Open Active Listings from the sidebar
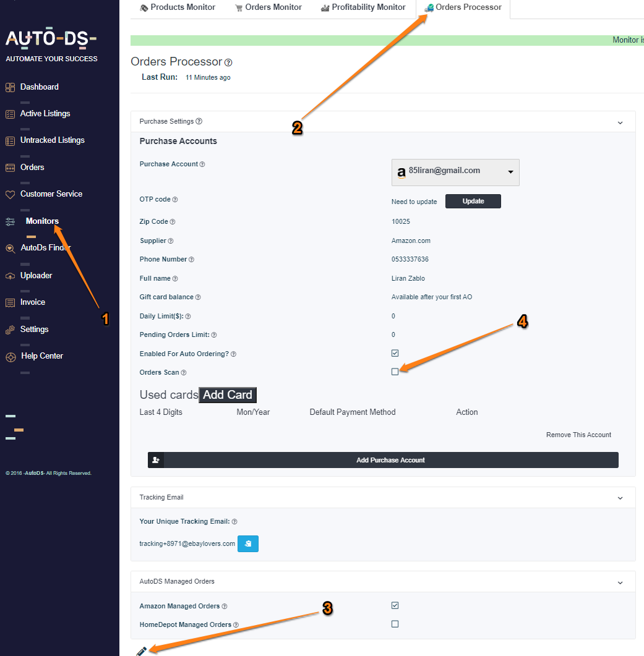The width and height of the screenshot is (644, 656). click(45, 114)
